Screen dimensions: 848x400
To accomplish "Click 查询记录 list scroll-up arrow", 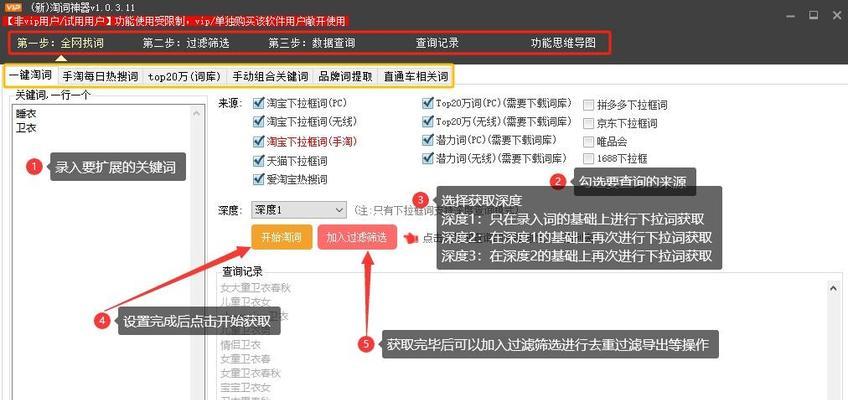I will (x=833, y=289).
